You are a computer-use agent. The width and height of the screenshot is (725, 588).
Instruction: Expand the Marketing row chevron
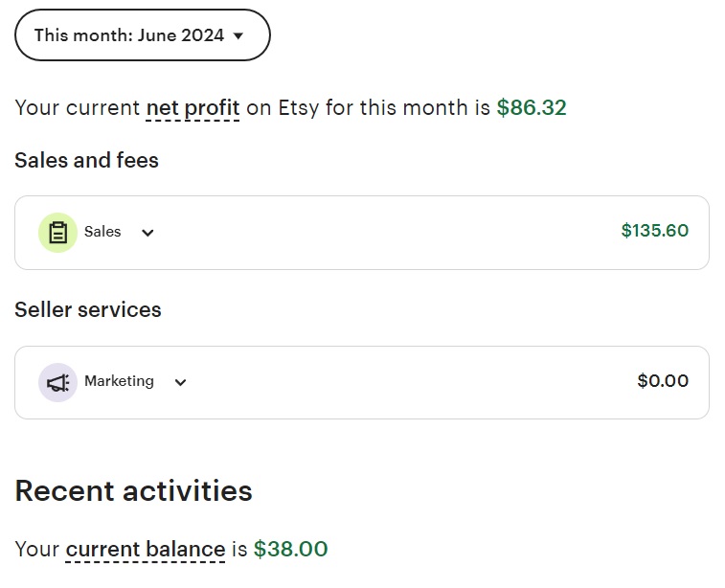click(x=180, y=382)
